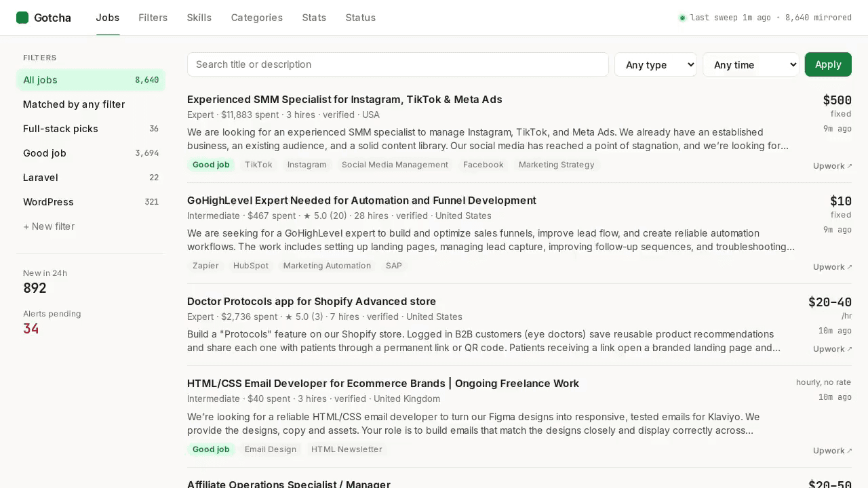Click the New in 24h value 892
The image size is (868, 488).
point(35,288)
